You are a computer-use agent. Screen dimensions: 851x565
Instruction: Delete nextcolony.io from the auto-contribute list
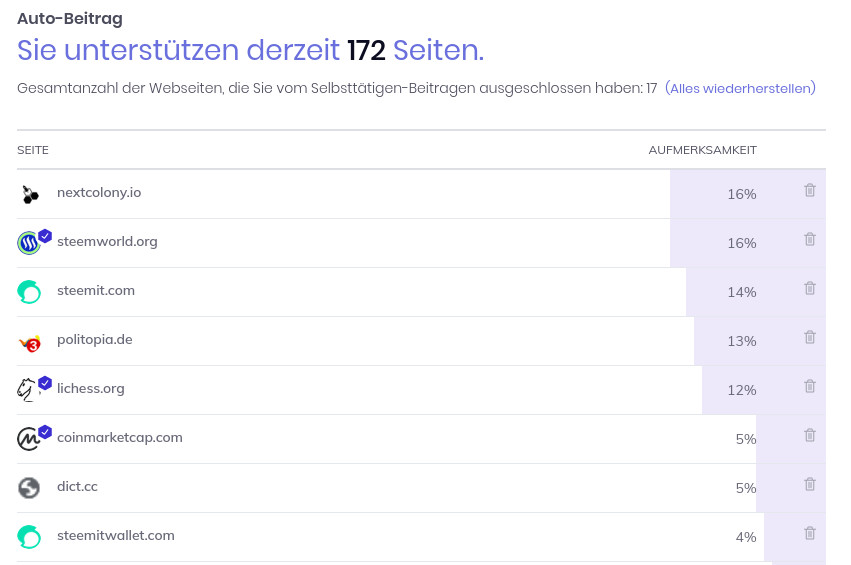tap(810, 190)
